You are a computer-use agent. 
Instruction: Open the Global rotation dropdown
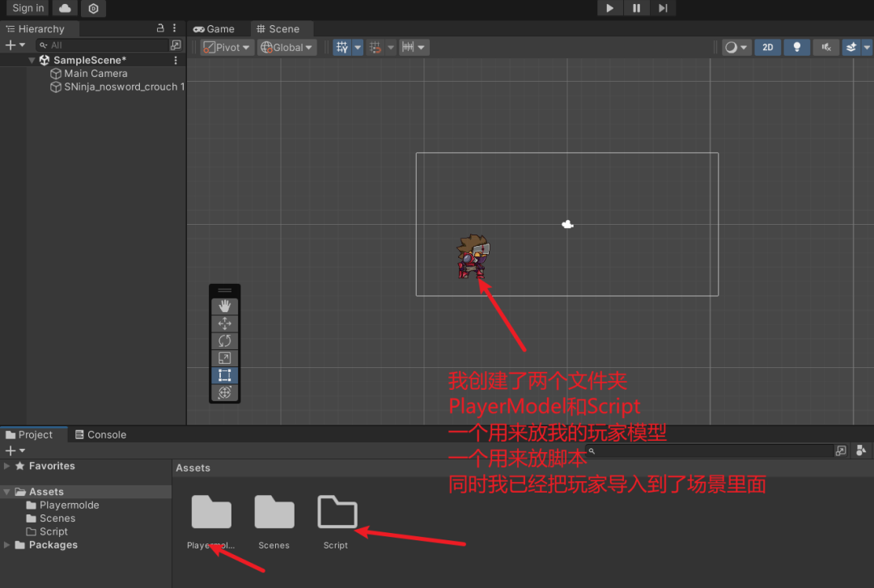pyautogui.click(x=287, y=48)
